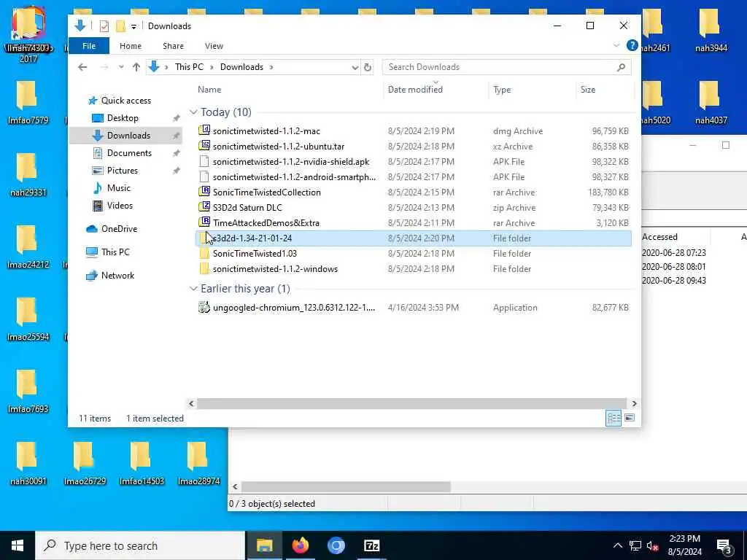Select SonicTimeTwistedCollection rar archive icon
The height and width of the screenshot is (560, 747).
pyautogui.click(x=204, y=192)
